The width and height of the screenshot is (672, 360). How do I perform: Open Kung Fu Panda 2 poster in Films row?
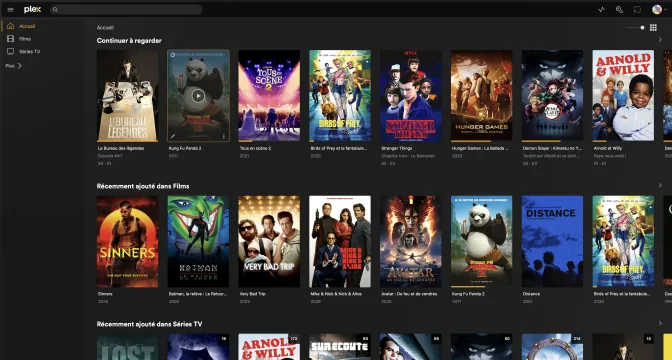[x=481, y=242]
